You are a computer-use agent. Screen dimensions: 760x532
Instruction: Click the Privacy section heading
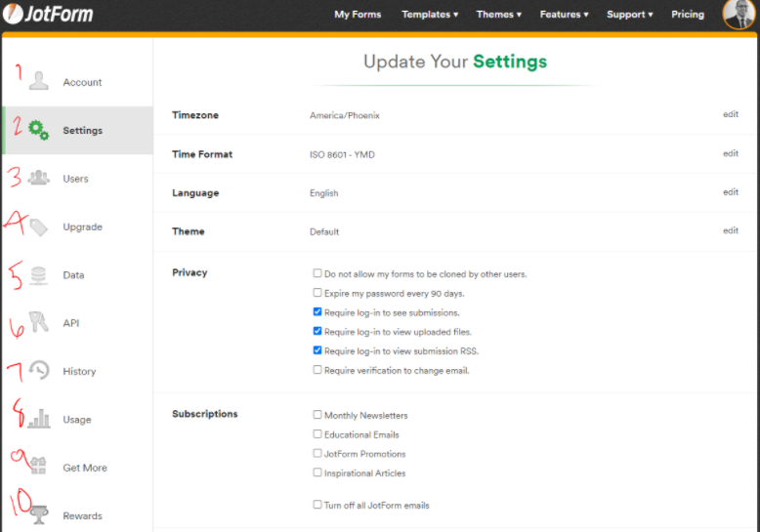pos(190,272)
